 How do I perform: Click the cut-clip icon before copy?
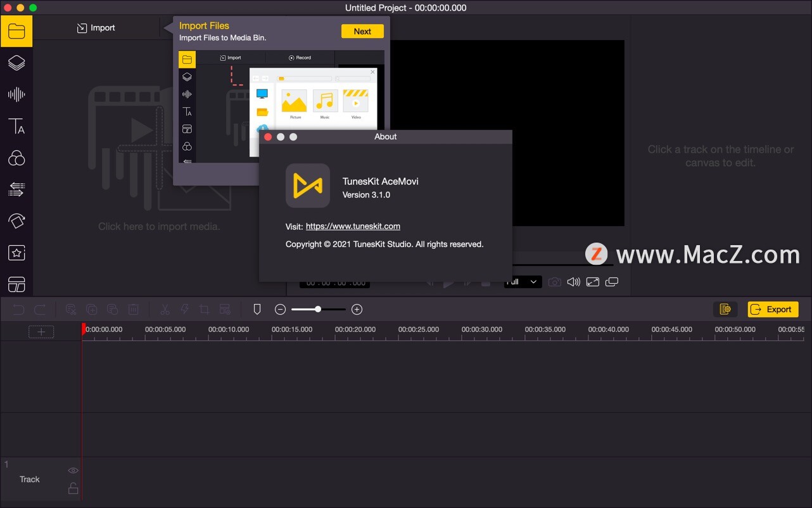click(x=71, y=310)
